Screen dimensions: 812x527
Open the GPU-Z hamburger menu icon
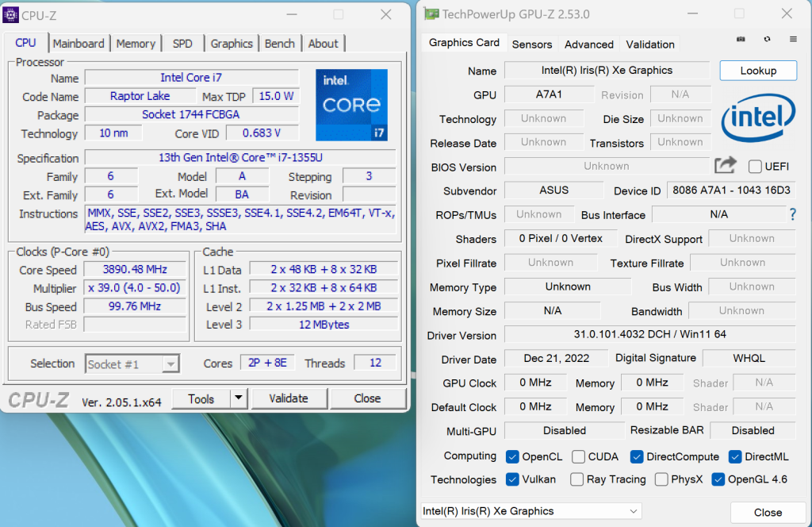pos(793,39)
